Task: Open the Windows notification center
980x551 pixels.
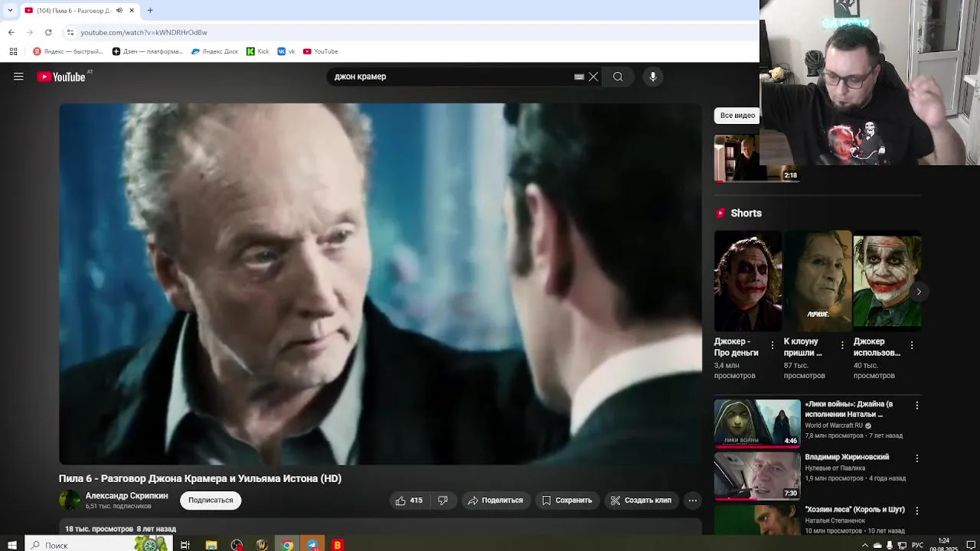Action: tap(971, 545)
